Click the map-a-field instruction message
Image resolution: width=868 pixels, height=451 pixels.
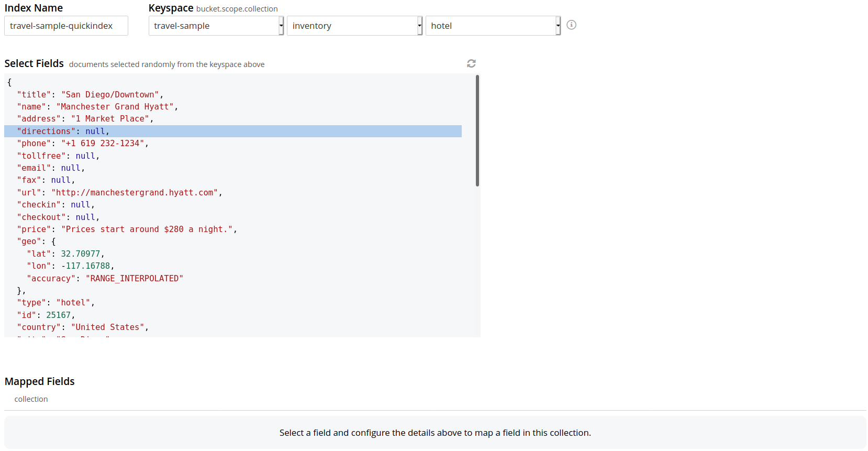coord(435,433)
